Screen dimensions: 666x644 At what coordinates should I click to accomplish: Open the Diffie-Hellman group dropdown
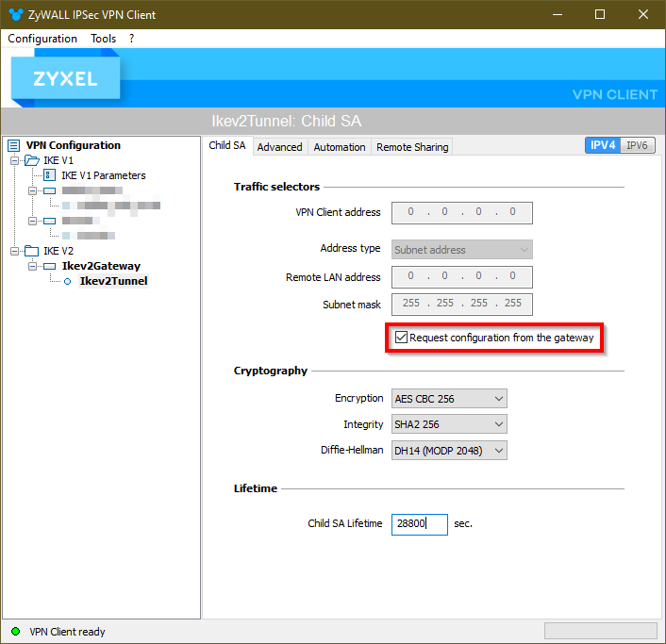[449, 451]
